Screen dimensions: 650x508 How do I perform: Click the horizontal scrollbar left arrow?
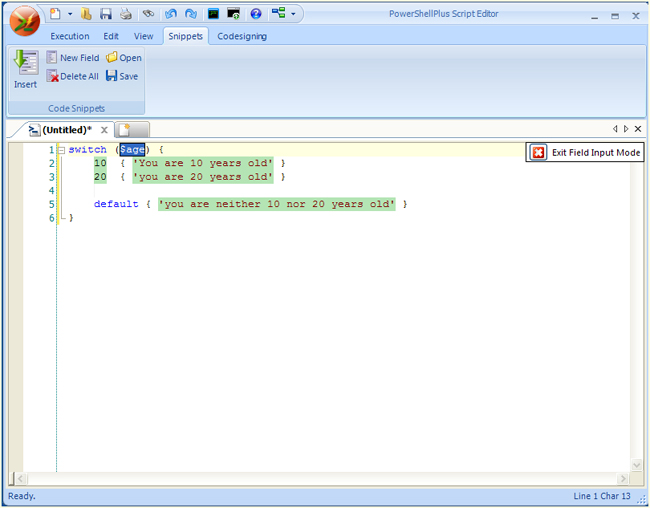(20, 479)
